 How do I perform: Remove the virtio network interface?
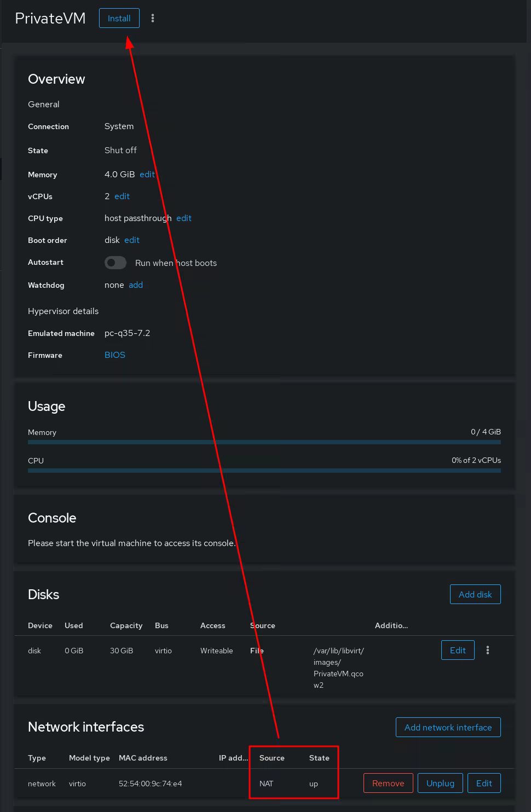pos(388,783)
